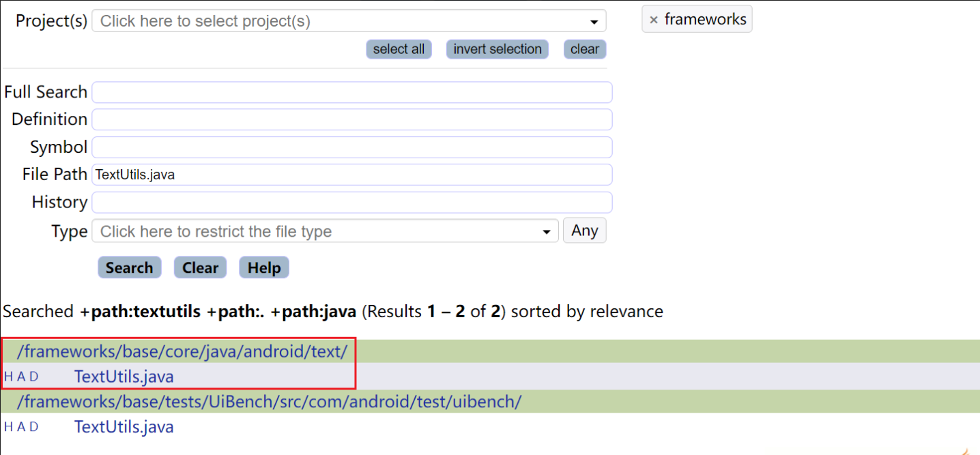
Task: Click the select all projects button
Action: tap(399, 49)
